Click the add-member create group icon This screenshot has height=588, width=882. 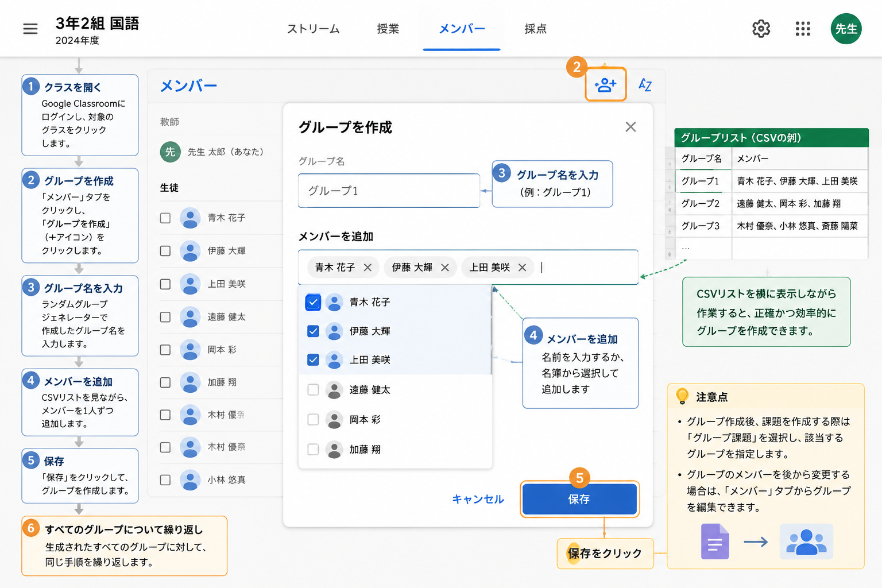[x=606, y=85]
